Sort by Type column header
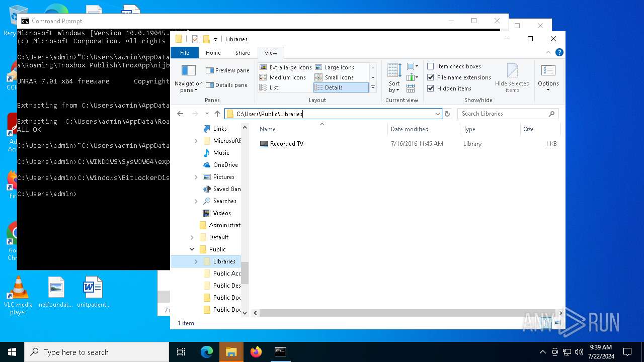 [x=490, y=129]
